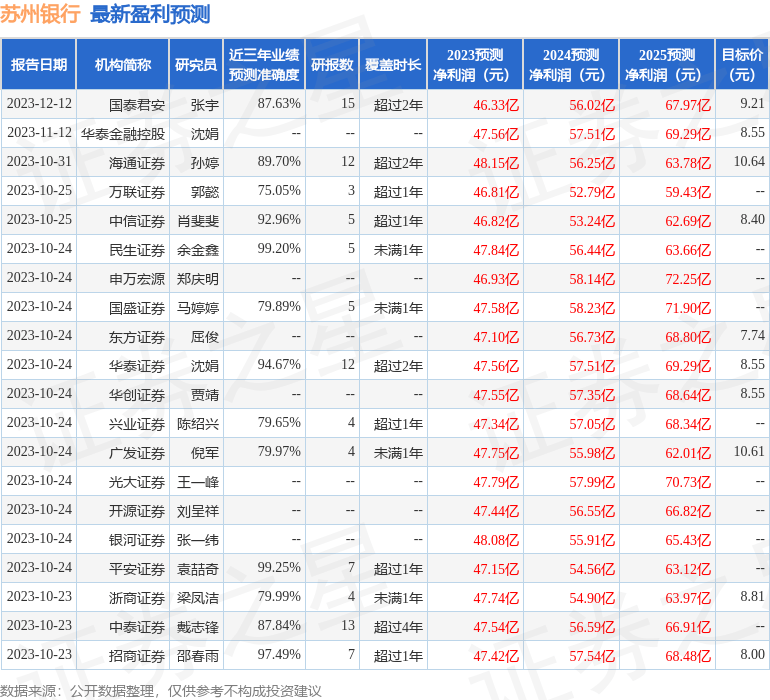
Task: Click target price 10.64
Action: click(749, 162)
